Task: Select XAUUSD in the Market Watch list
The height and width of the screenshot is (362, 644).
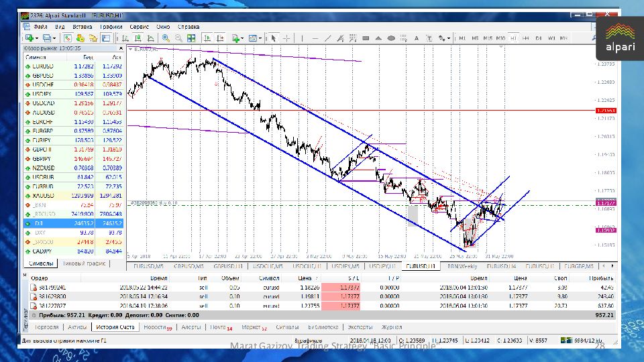Action: click(43, 195)
